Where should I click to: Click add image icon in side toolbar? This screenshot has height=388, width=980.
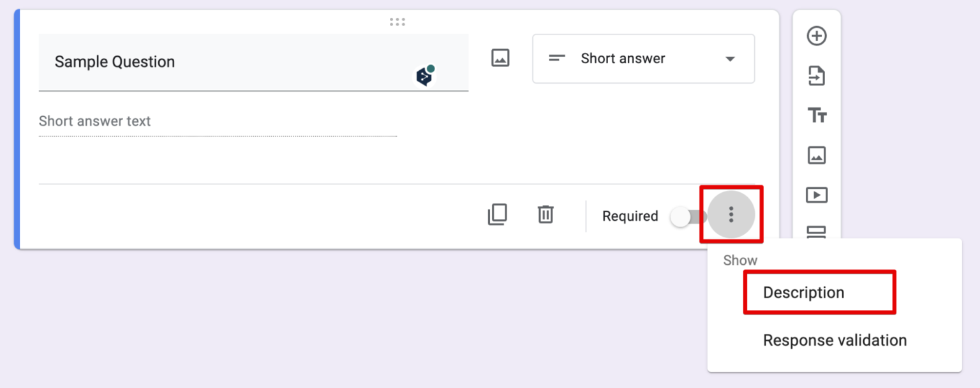pyautogui.click(x=817, y=155)
